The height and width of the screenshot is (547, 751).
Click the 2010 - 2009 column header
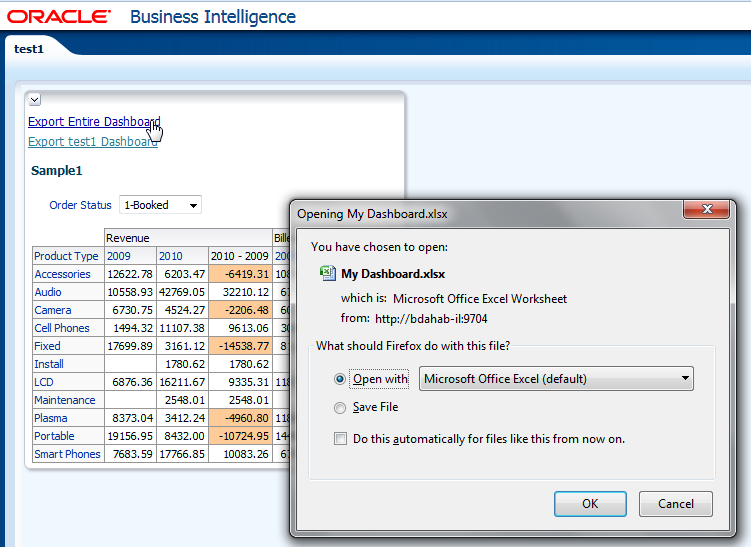pos(240,256)
